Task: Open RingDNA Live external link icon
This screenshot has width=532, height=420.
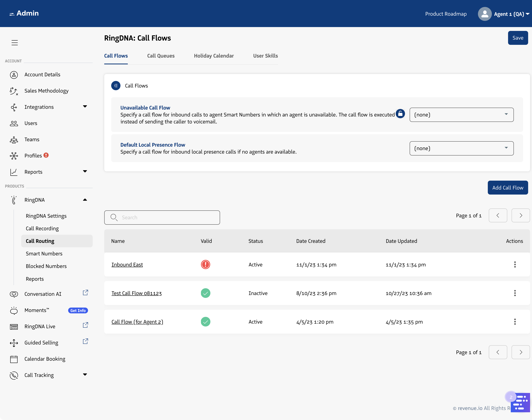Action: (x=85, y=325)
